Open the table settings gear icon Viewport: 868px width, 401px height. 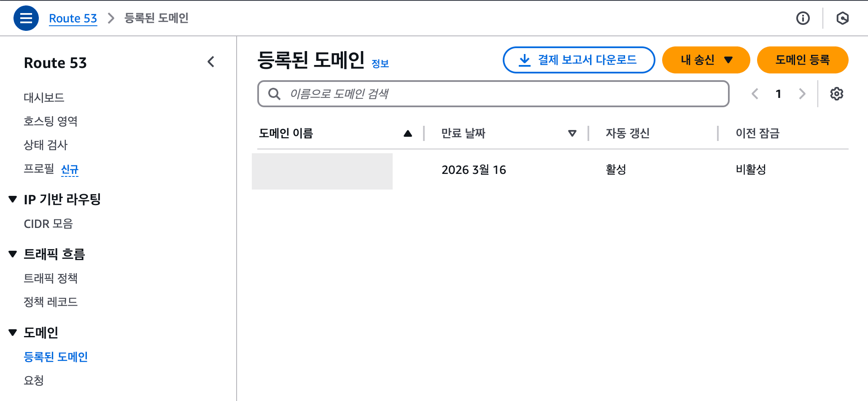point(837,94)
